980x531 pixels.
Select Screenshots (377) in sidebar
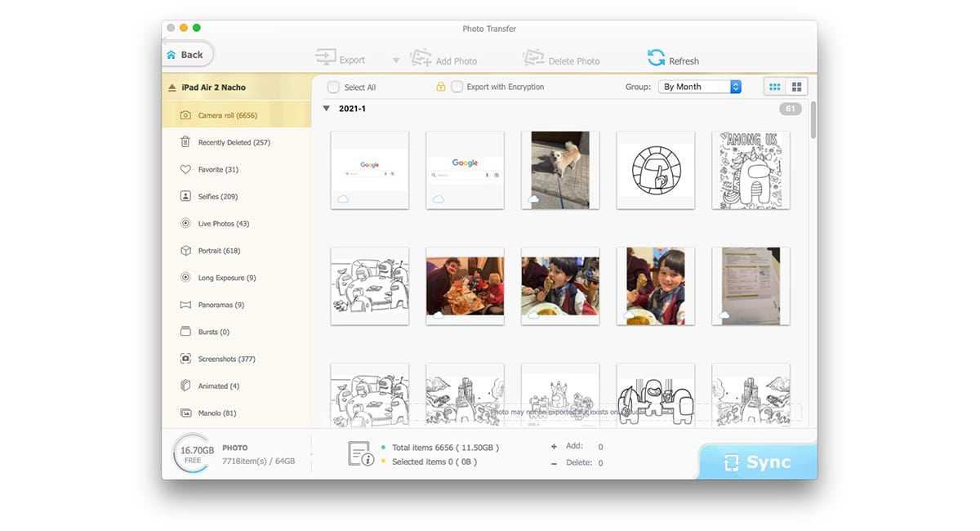pyautogui.click(x=226, y=359)
